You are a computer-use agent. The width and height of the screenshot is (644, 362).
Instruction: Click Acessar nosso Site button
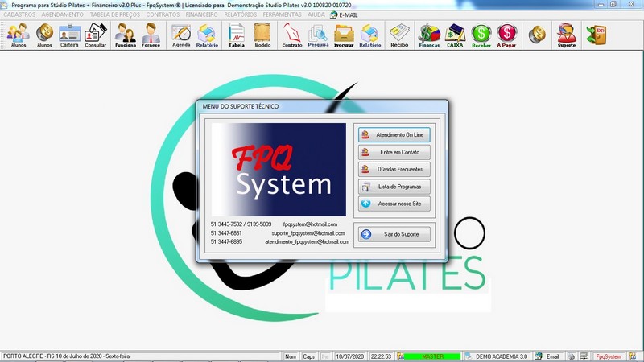[x=394, y=204]
